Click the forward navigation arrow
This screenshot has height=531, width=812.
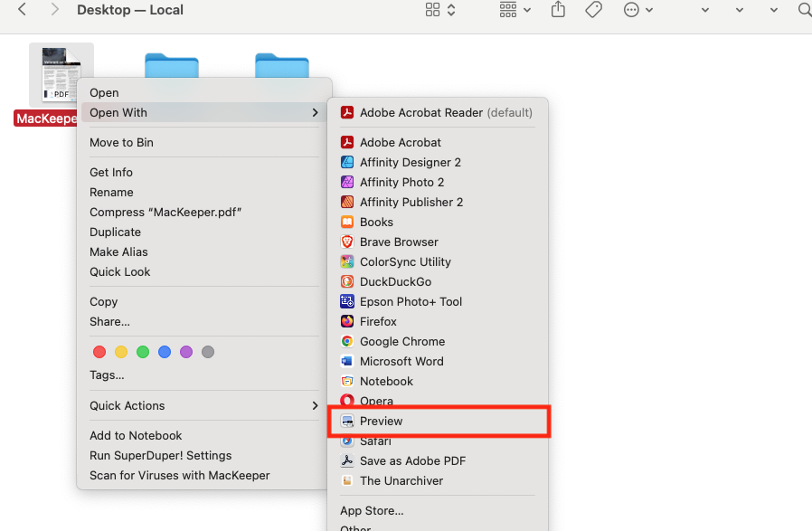[52, 10]
